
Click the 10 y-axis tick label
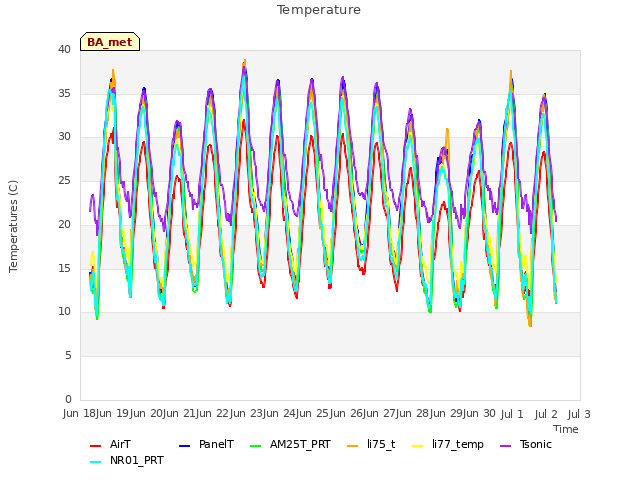[64, 312]
